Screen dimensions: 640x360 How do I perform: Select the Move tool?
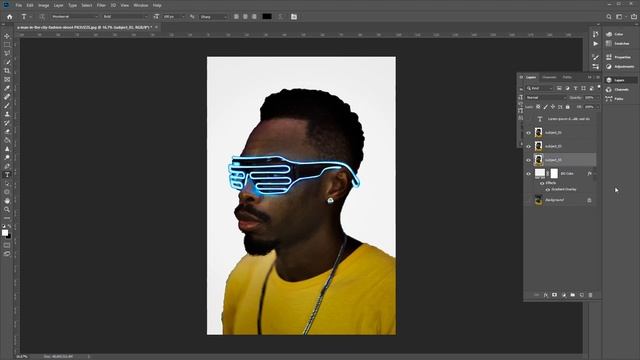[x=7, y=36]
